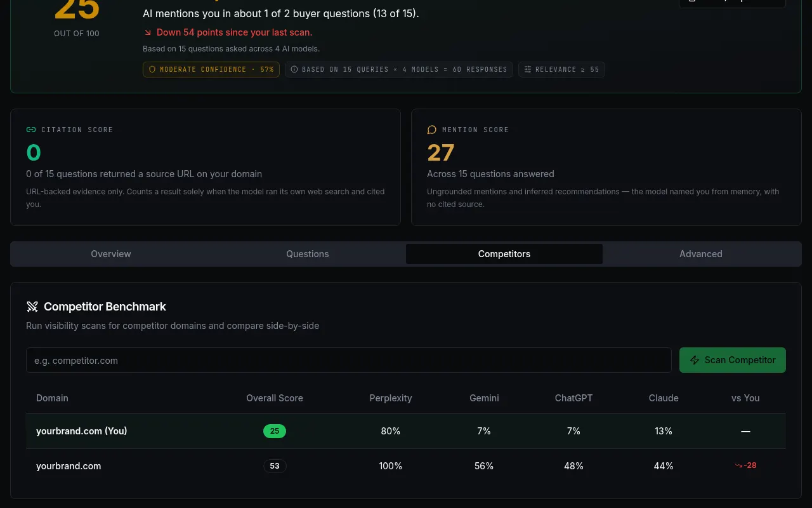Viewport: 812px width, 508px height.
Task: Click the -28 vs You value
Action: pos(750,465)
